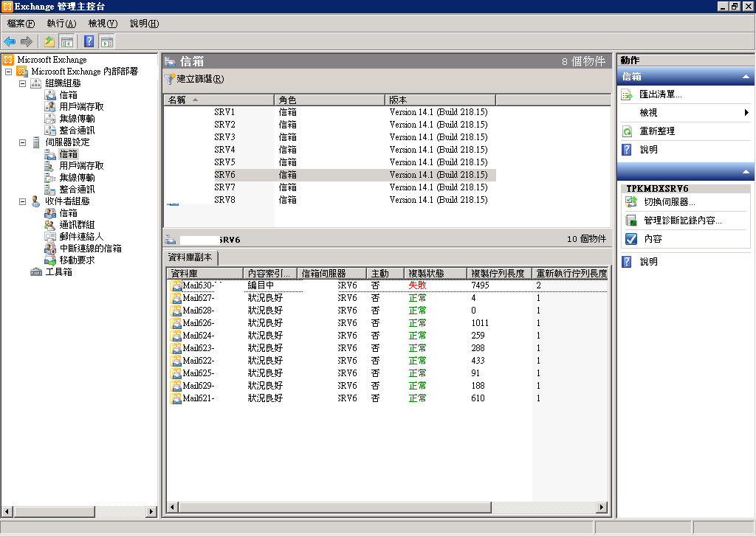The height and width of the screenshot is (537, 756).
Task: Click 內容 properties action
Action: (x=653, y=239)
